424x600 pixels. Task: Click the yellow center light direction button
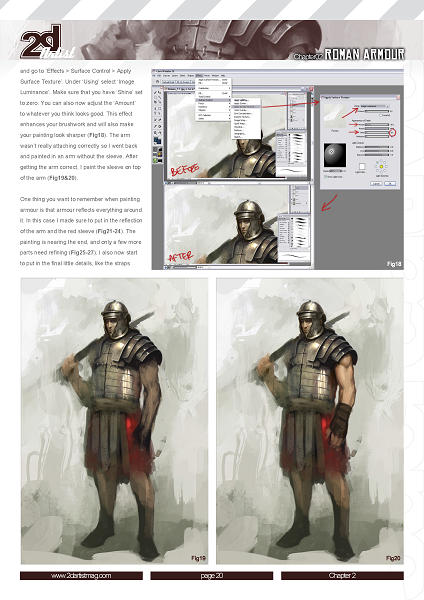382,166
